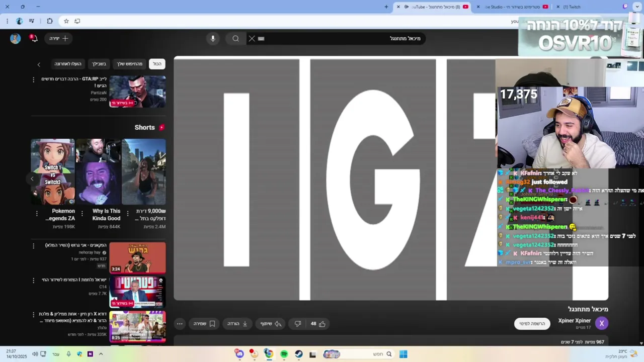Open a new browser tab
The image size is (644, 362).
pos(386,7)
